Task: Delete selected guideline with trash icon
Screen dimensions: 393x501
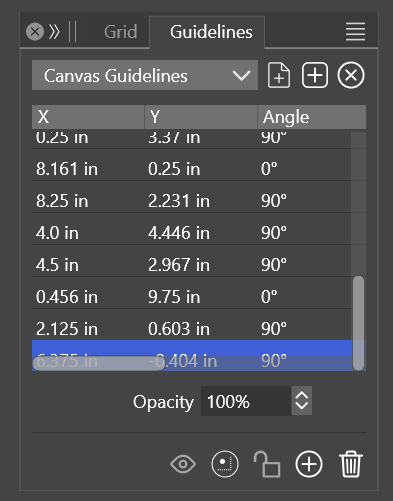Action: (x=351, y=464)
